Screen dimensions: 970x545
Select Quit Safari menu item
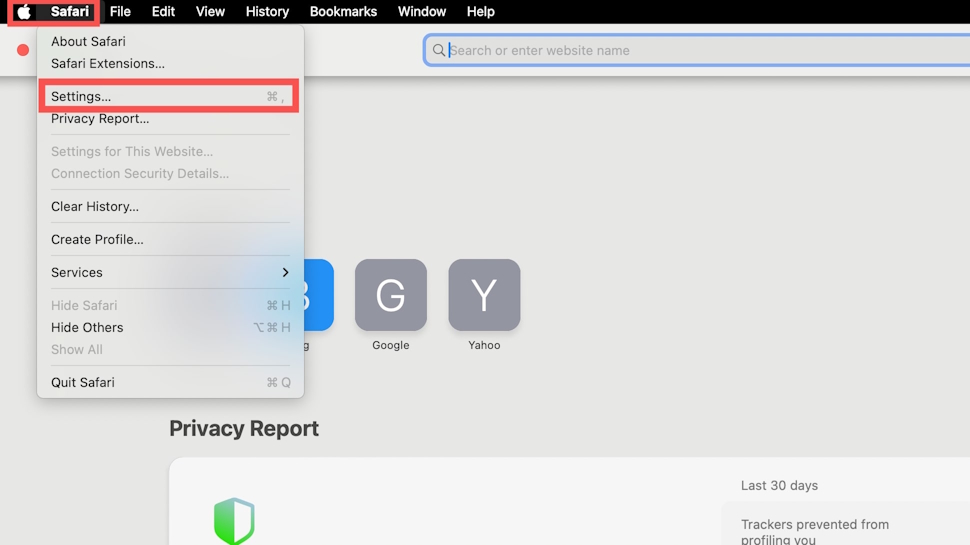point(170,382)
